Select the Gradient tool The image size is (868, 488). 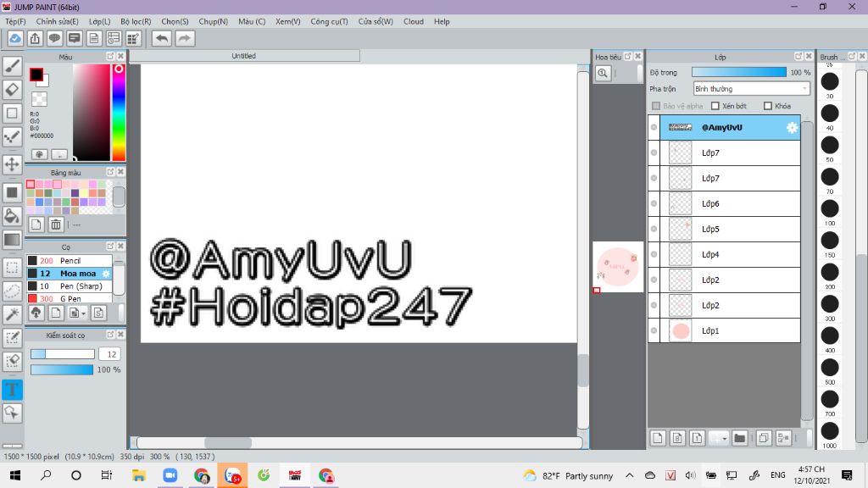12,240
